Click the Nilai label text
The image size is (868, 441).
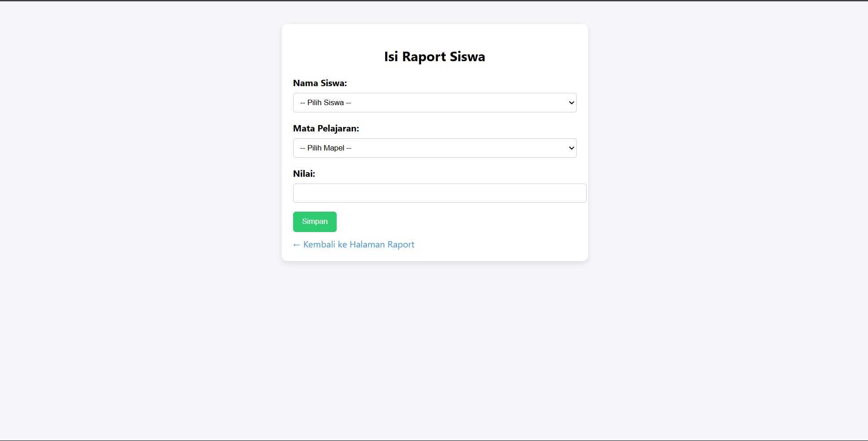click(x=304, y=174)
